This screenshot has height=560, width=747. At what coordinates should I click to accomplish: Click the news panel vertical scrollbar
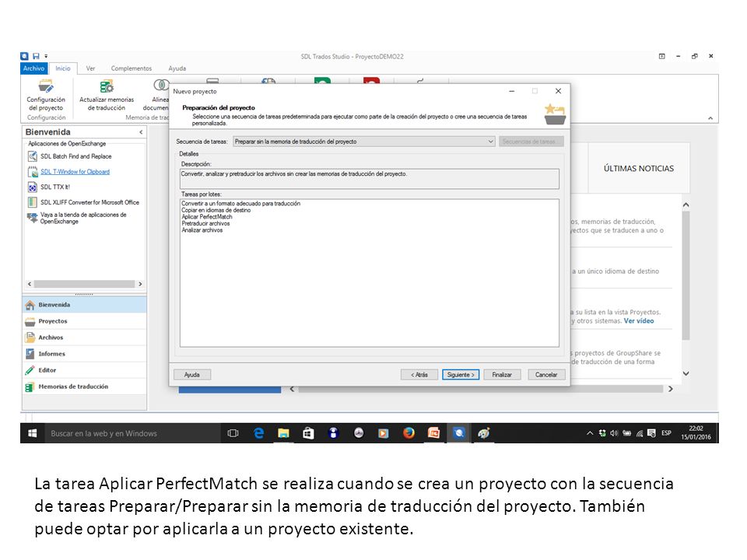click(686, 275)
